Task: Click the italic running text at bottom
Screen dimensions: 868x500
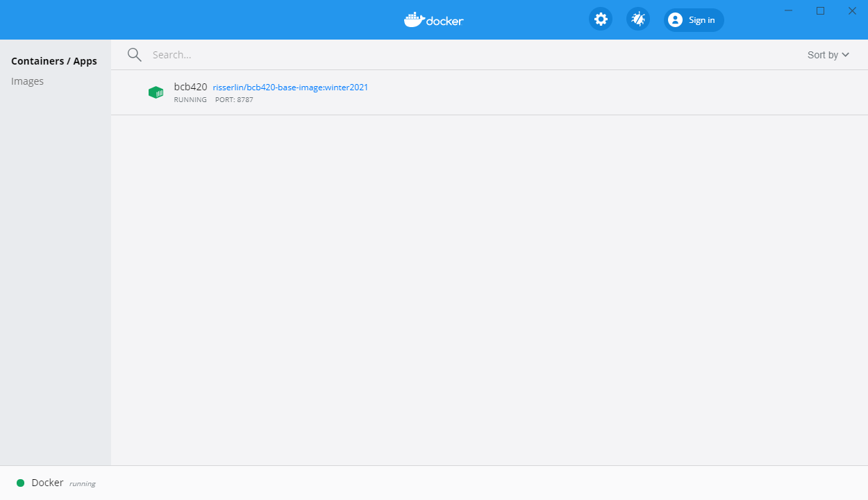Action: click(82, 483)
